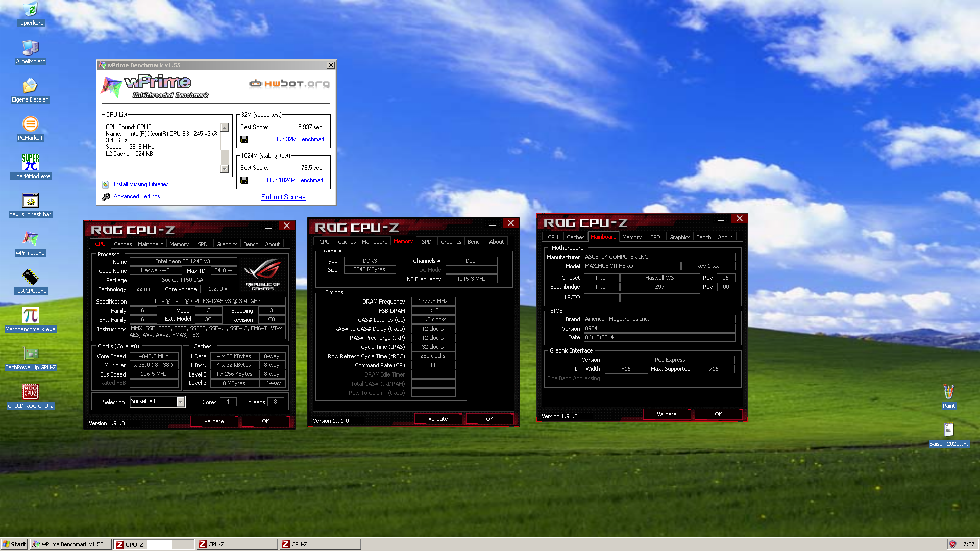Open Memory tab in right CPU-Z window

[631, 237]
